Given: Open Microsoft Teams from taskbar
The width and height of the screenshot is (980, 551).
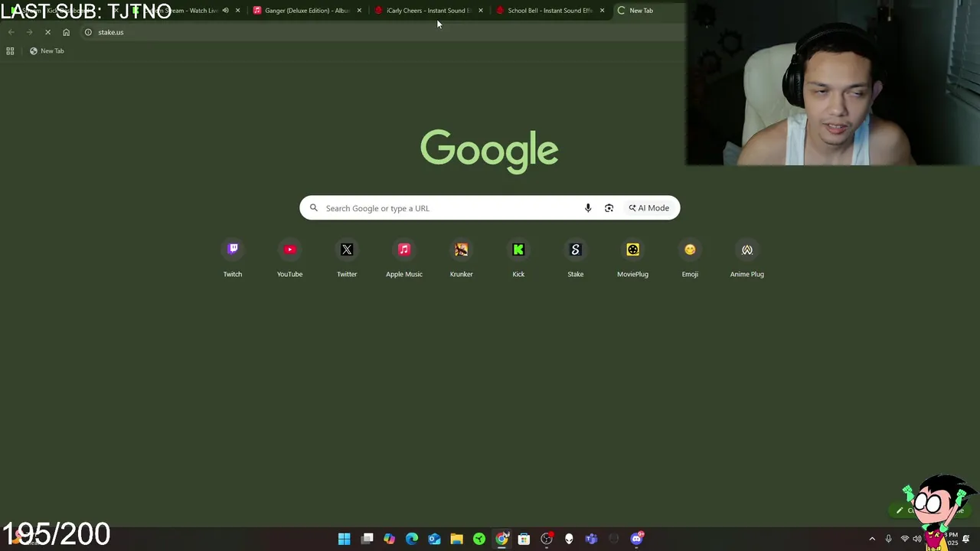Looking at the screenshot, I should pyautogui.click(x=591, y=539).
